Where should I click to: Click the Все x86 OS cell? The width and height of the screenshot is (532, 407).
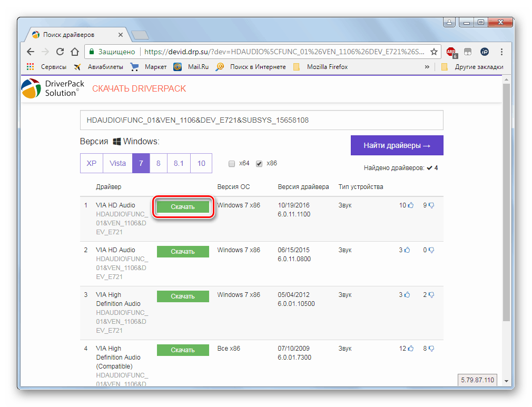tap(229, 349)
